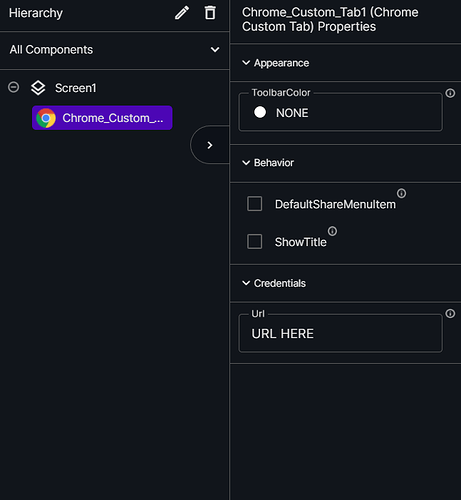Screen dimensions: 461x500
Task: Collapse Screen1 tree with minus toggle
Action: point(14,87)
